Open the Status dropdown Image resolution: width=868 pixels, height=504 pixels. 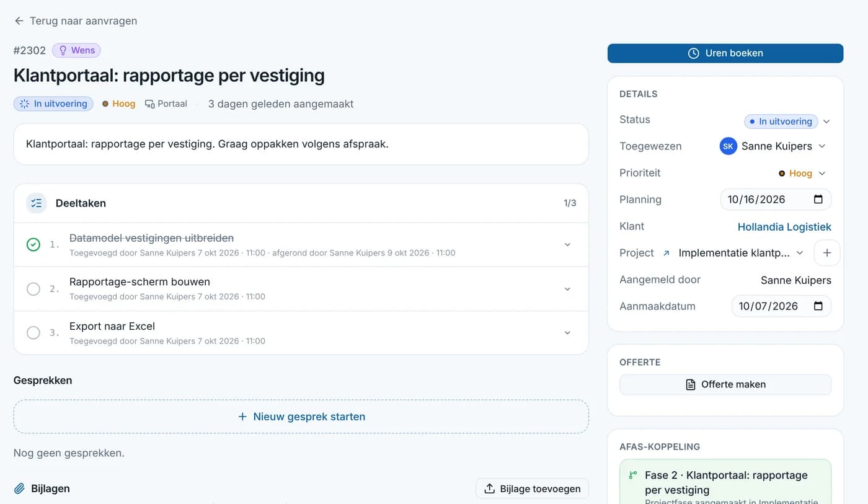(787, 122)
